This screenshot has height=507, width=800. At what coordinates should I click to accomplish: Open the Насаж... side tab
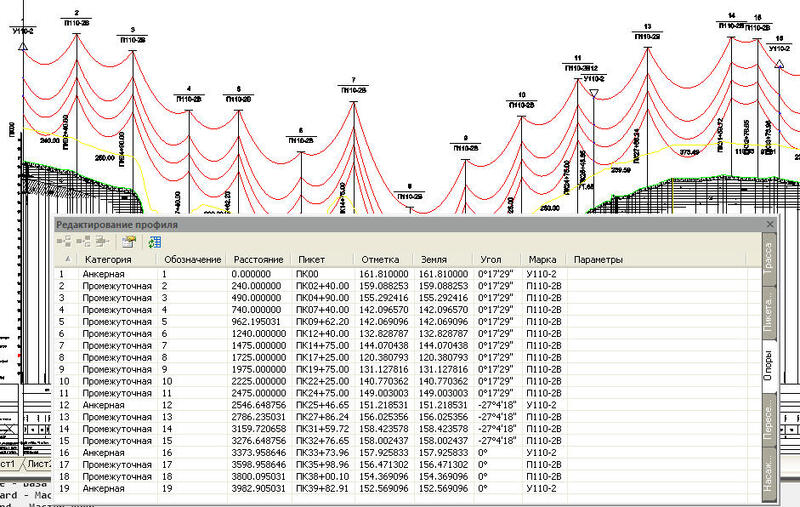coord(768,474)
